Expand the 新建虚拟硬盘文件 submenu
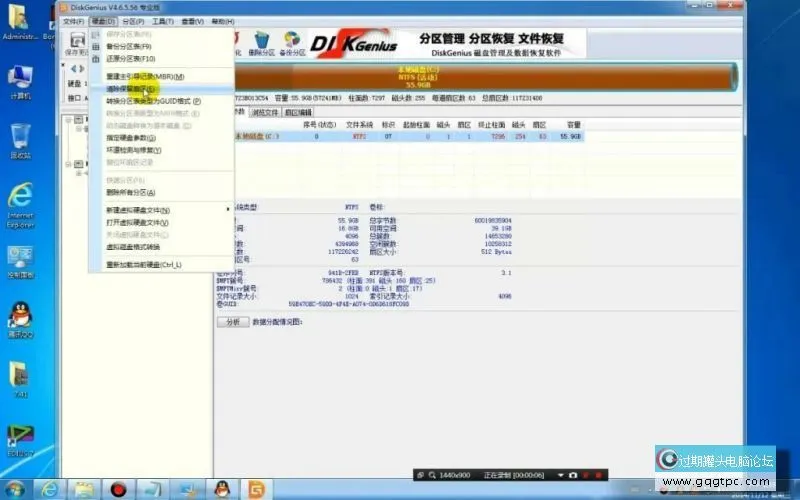The image size is (800, 500). pyautogui.click(x=138, y=210)
